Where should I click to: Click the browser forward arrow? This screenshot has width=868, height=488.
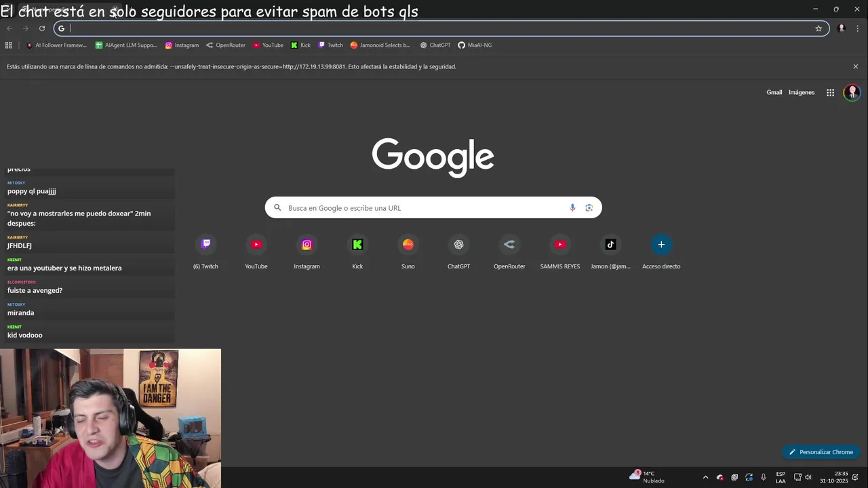coord(26,28)
